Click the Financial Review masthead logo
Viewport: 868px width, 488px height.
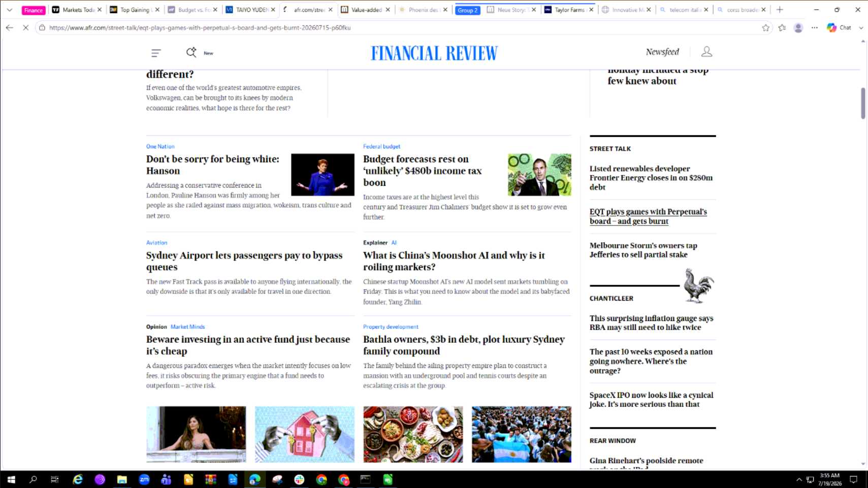(x=434, y=53)
